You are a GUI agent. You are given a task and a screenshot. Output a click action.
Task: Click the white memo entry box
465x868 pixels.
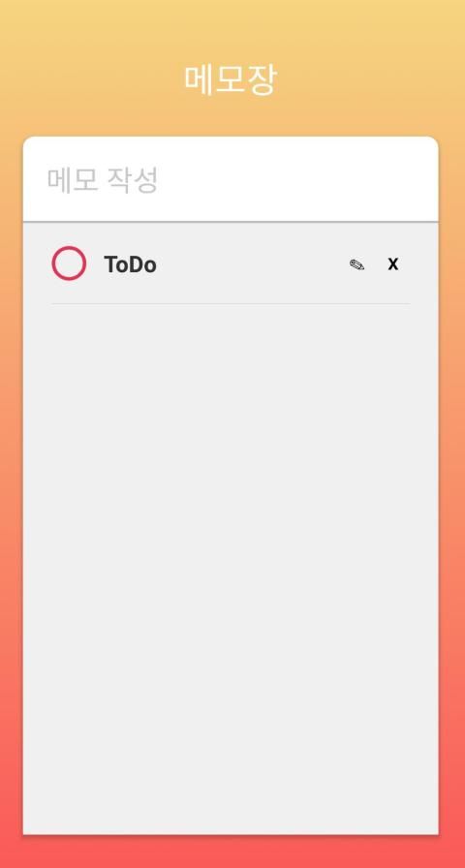click(231, 179)
